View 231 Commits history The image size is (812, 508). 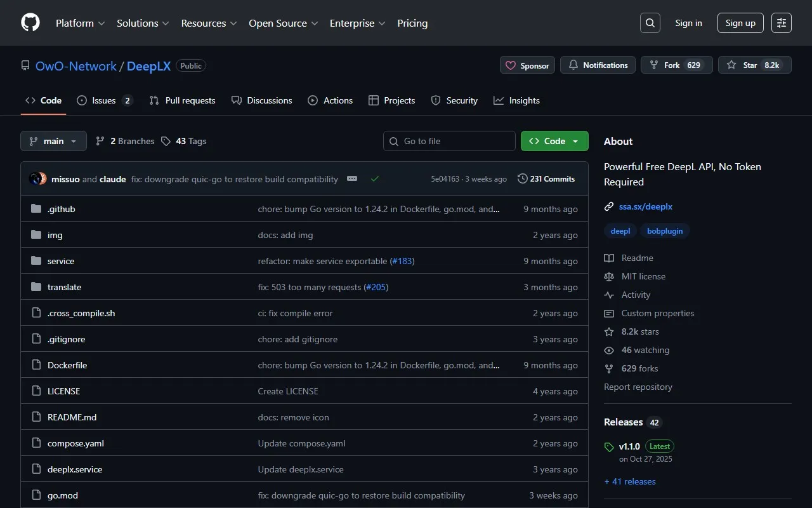click(x=546, y=179)
